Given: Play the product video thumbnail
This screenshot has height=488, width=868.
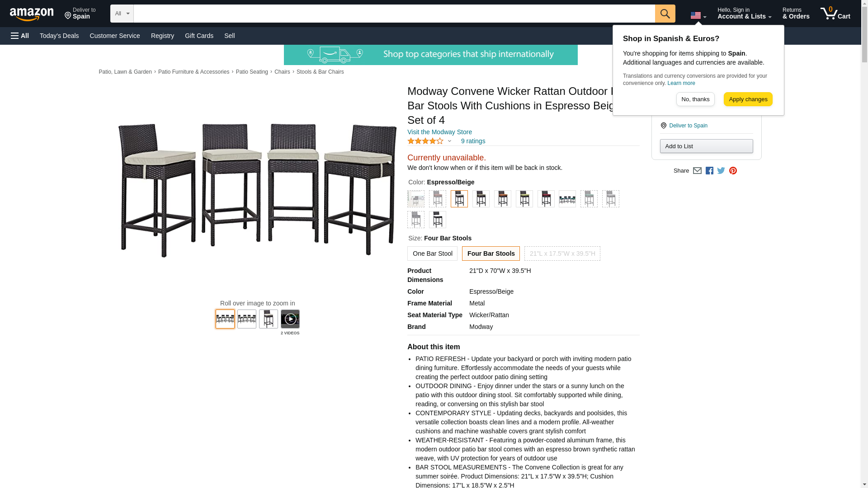Looking at the screenshot, I should (x=290, y=319).
